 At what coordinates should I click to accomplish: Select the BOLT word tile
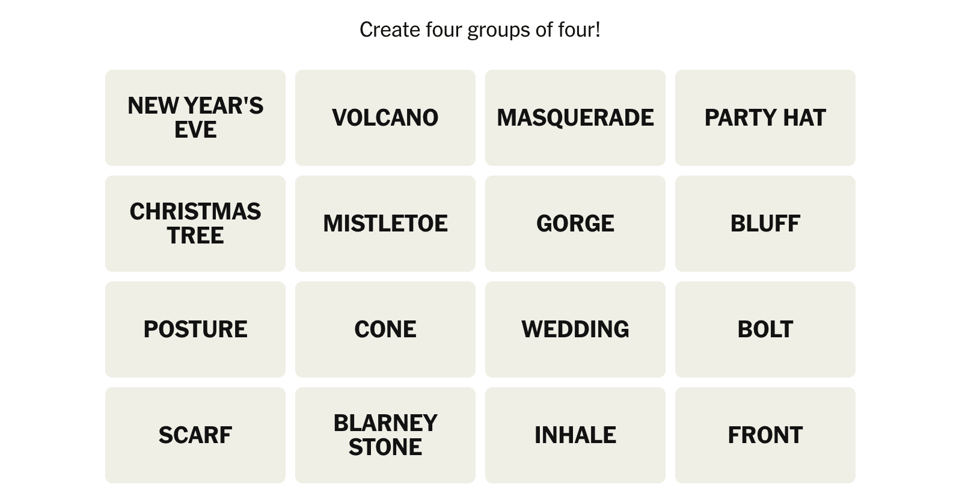pyautogui.click(x=765, y=329)
